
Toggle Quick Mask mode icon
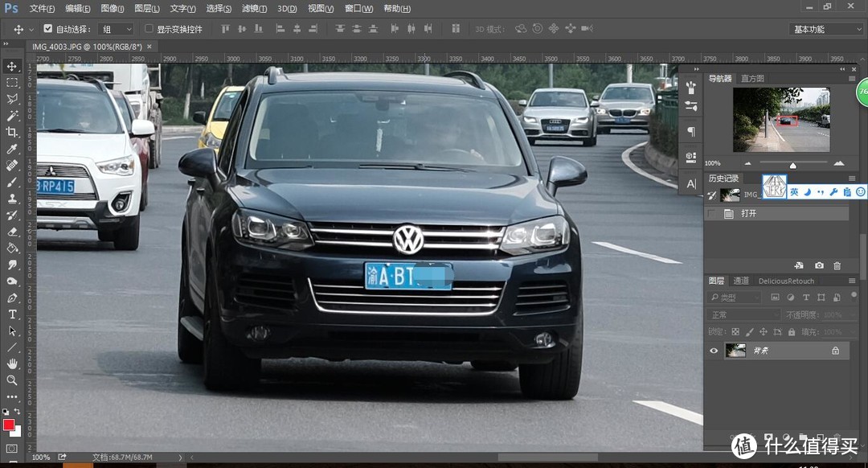11,448
